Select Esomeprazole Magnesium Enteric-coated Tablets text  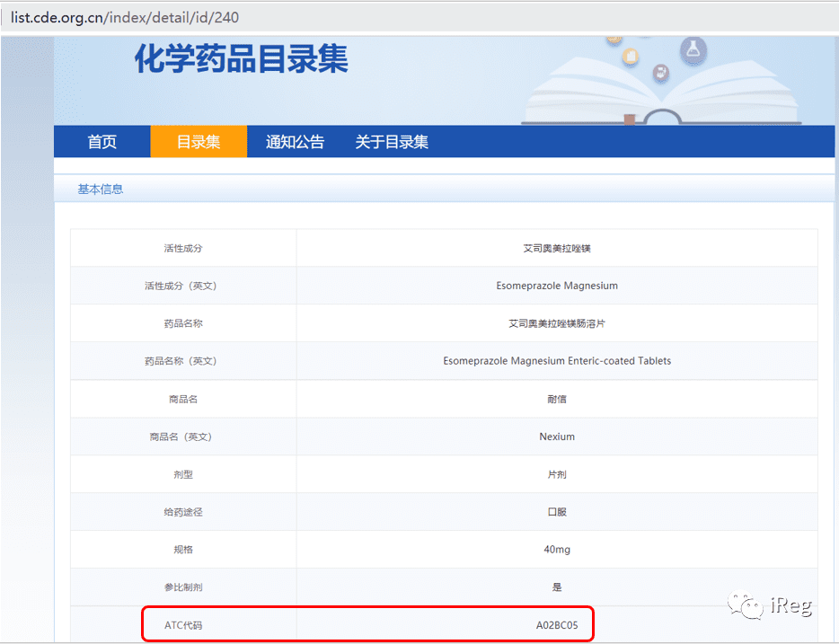(556, 361)
